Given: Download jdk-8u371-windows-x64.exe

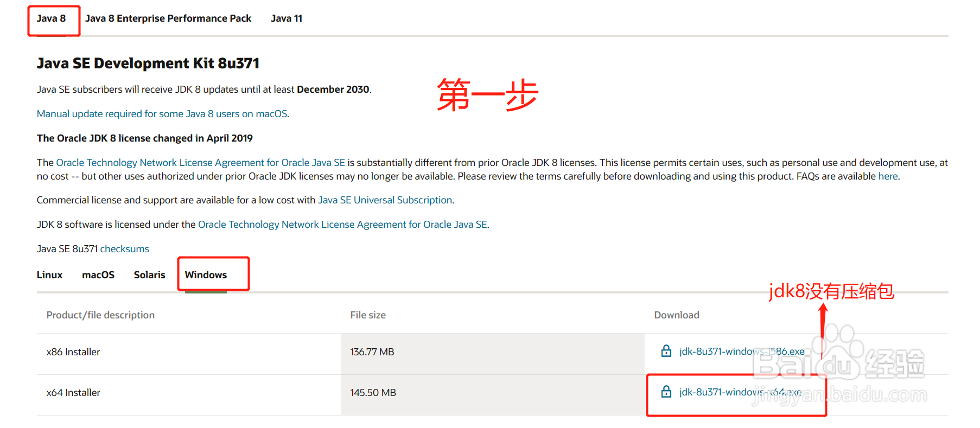Looking at the screenshot, I should pos(740,392).
